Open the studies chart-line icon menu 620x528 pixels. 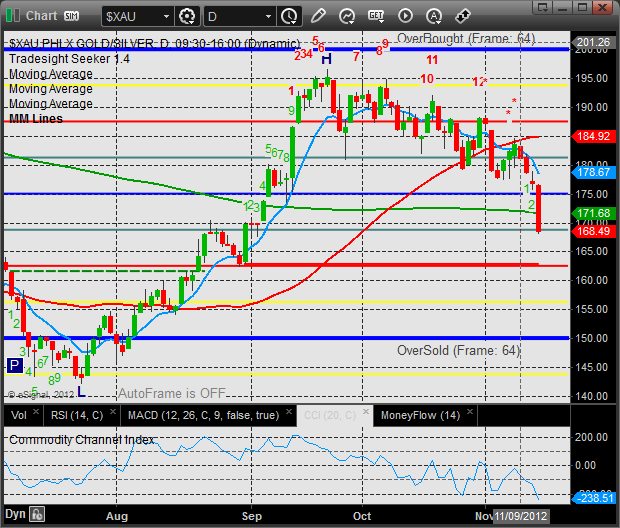pyautogui.click(x=347, y=16)
